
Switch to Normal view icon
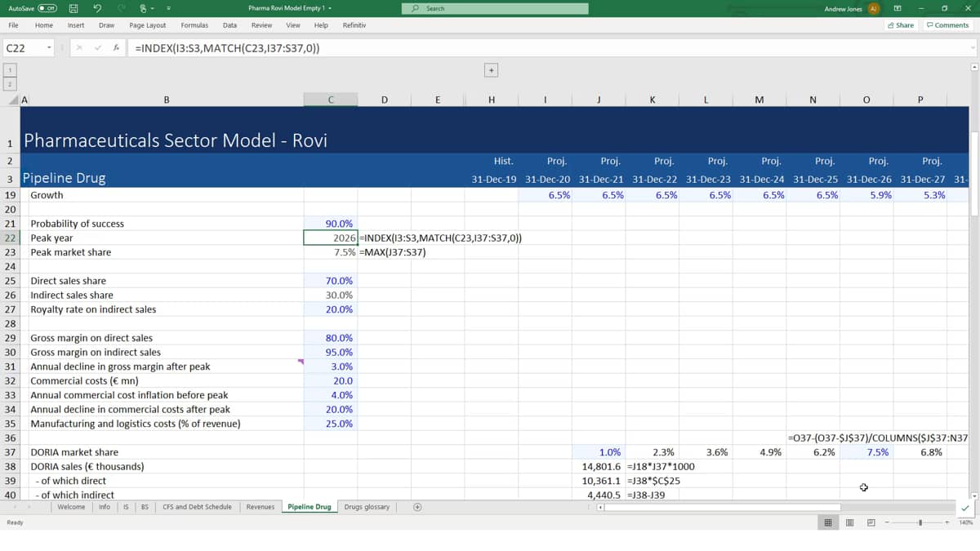coord(828,522)
